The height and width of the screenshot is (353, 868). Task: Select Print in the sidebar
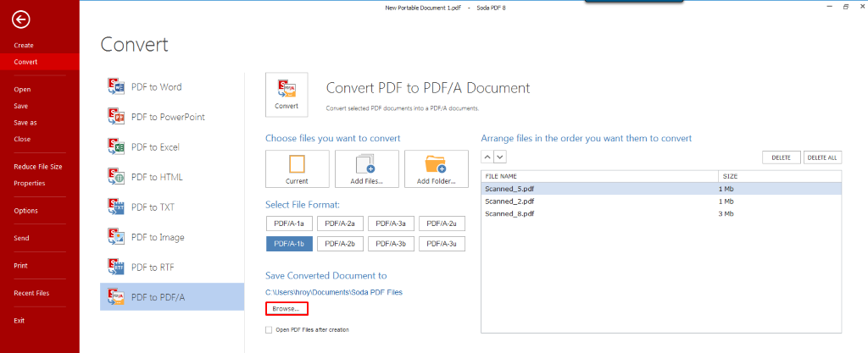(21, 266)
